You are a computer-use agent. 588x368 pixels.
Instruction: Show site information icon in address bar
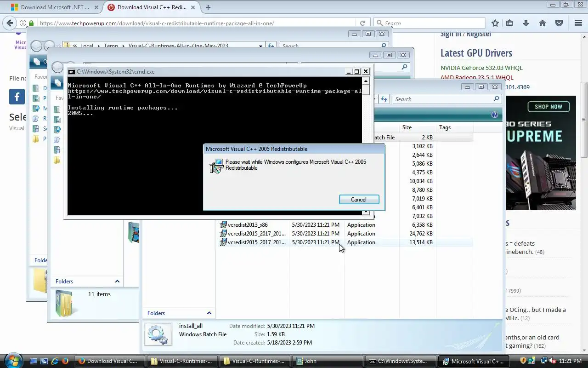(23, 23)
